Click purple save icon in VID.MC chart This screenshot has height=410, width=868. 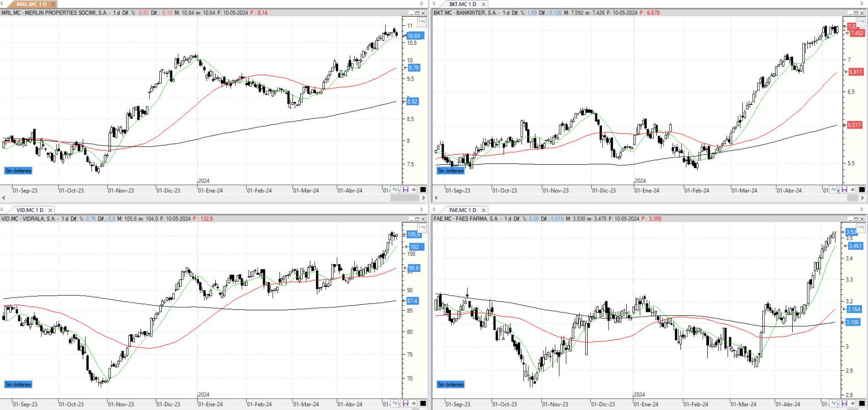point(406,403)
